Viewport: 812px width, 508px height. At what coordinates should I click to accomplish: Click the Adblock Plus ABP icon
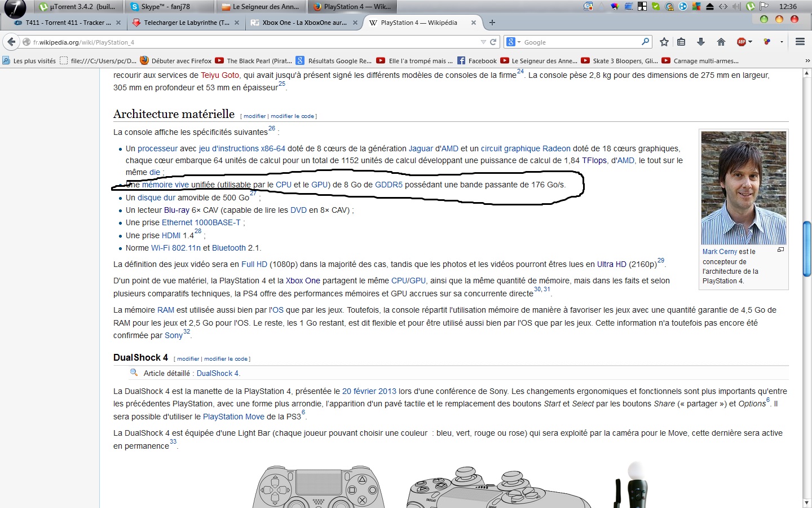pos(742,42)
